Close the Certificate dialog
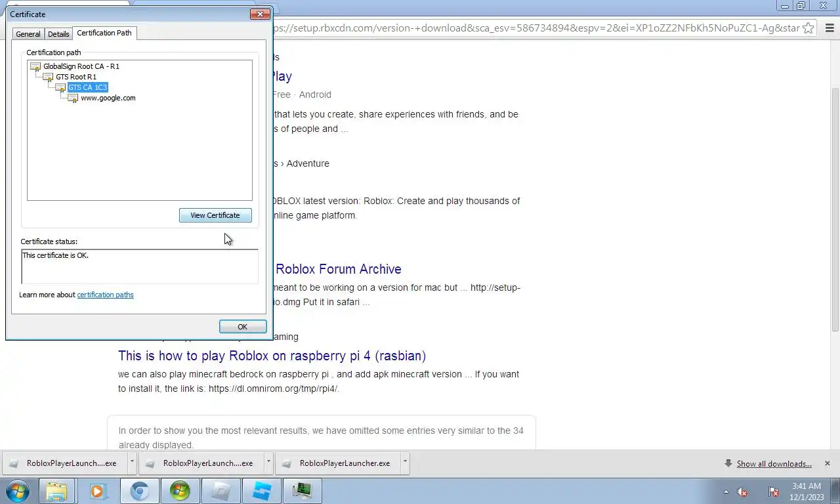This screenshot has height=504, width=840. 261,14
